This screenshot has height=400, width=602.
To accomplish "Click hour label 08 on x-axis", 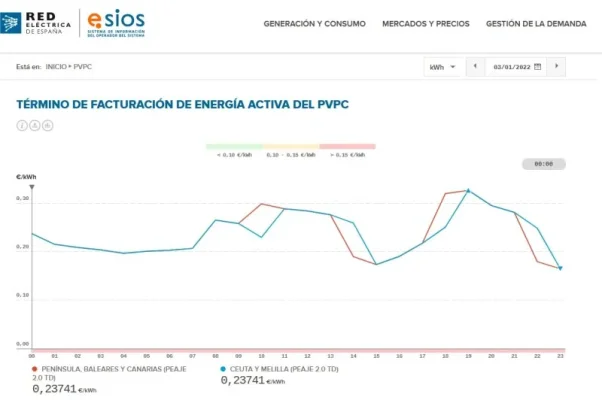I will pos(216,356).
